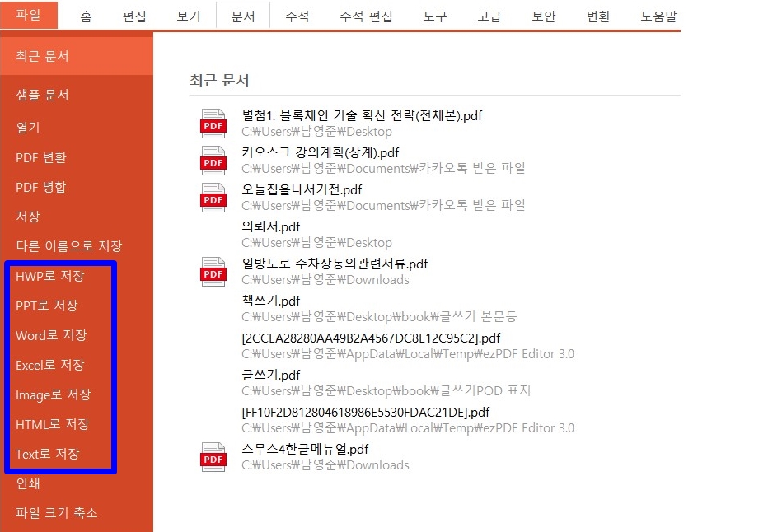Open 별첨1 블록체인 PDF via its file icon
768x532 pixels.
coord(213,124)
